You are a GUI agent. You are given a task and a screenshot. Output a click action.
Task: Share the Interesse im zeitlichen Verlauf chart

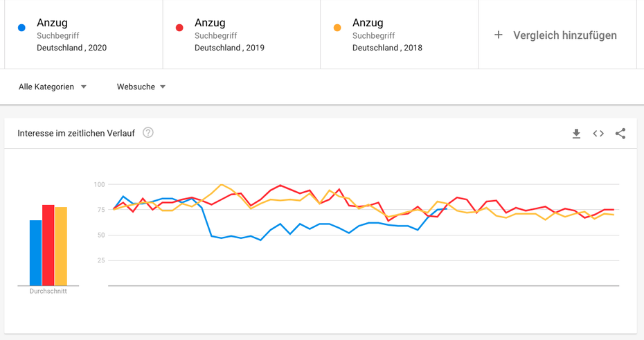pos(620,134)
